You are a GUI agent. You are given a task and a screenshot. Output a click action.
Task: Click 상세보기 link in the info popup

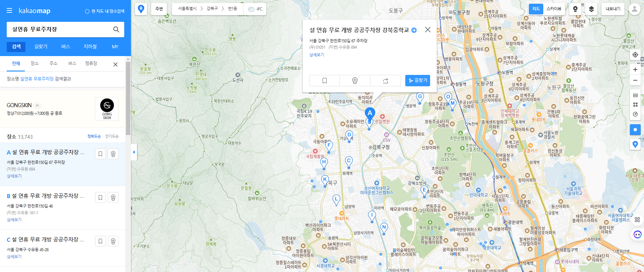click(x=317, y=55)
